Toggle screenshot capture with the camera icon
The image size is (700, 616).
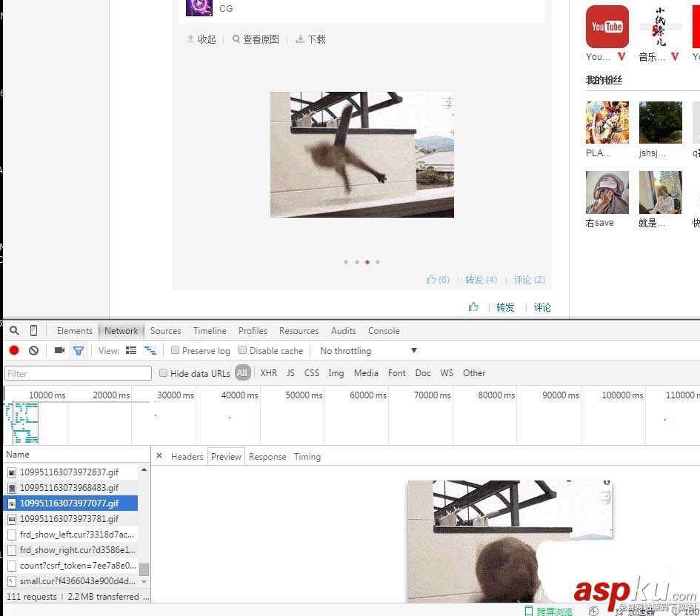(x=59, y=350)
